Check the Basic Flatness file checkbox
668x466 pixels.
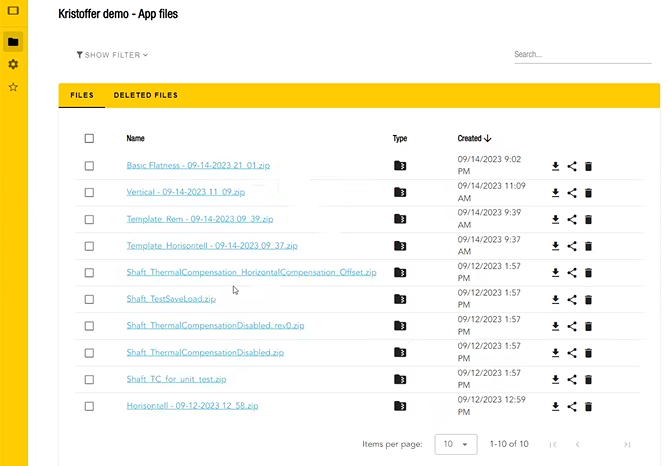point(89,166)
